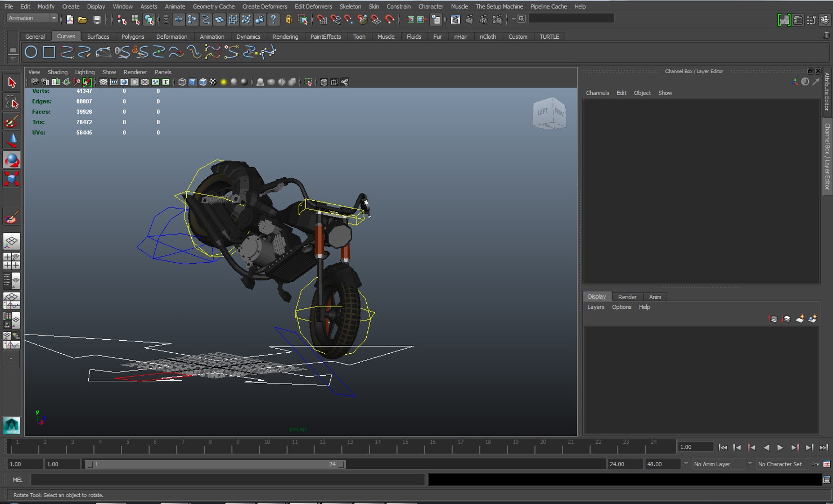Open the Create Deformers menu
Viewport: 833px width, 504px height.
tap(265, 7)
